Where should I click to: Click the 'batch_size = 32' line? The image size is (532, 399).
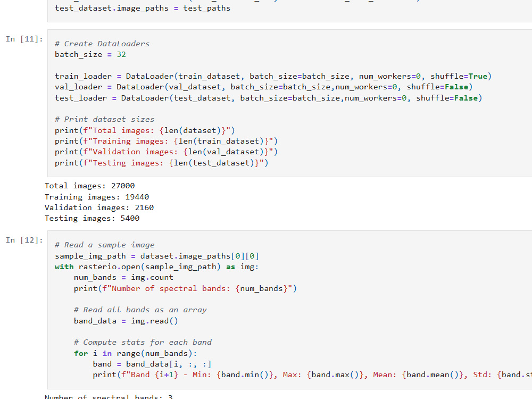tap(90, 55)
